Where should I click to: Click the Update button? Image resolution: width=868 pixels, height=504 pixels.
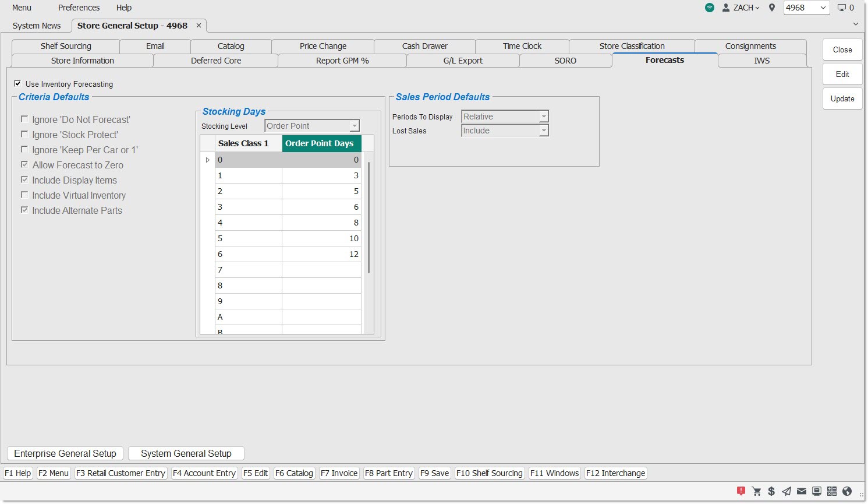(842, 98)
